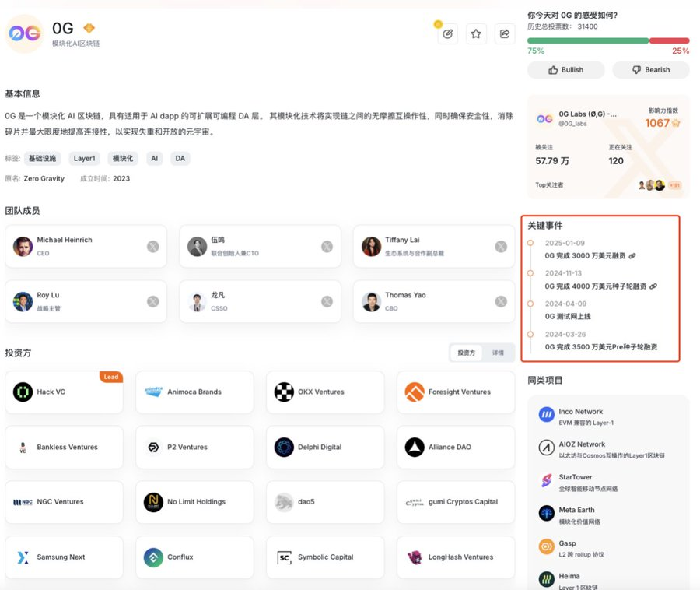Click the Animoca Brands logo

[x=153, y=392]
